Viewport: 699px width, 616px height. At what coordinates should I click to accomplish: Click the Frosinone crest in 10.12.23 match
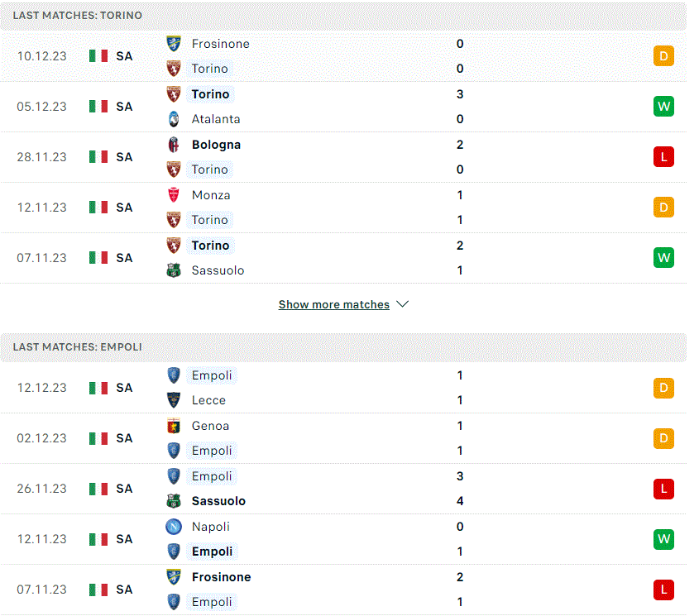point(174,44)
